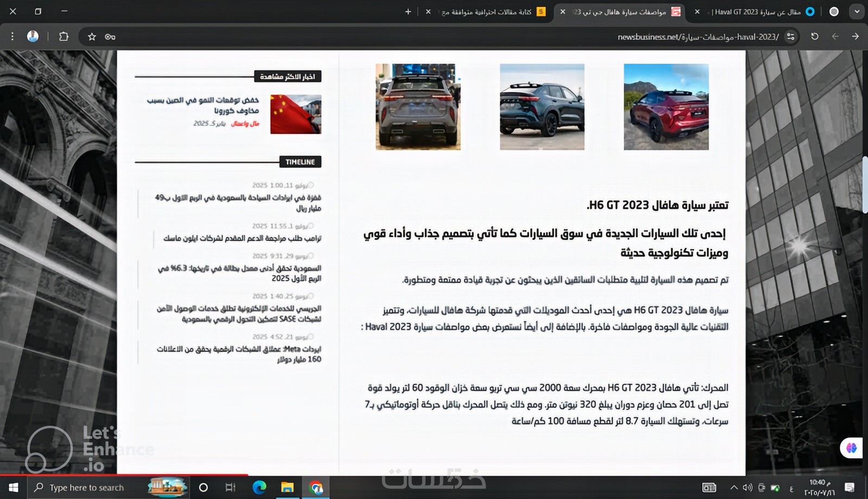Open the Chrome three-dot menu
The image size is (868, 499).
point(12,36)
